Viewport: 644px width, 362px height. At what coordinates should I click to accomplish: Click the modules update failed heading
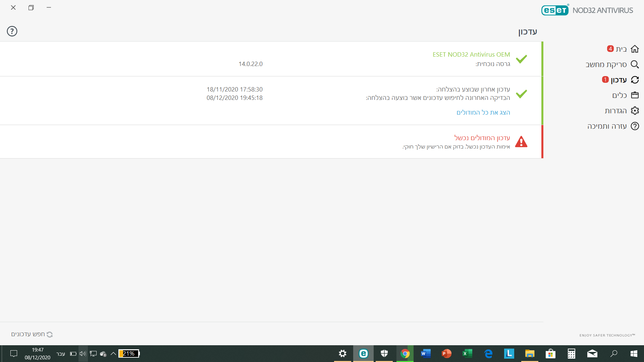click(x=482, y=138)
